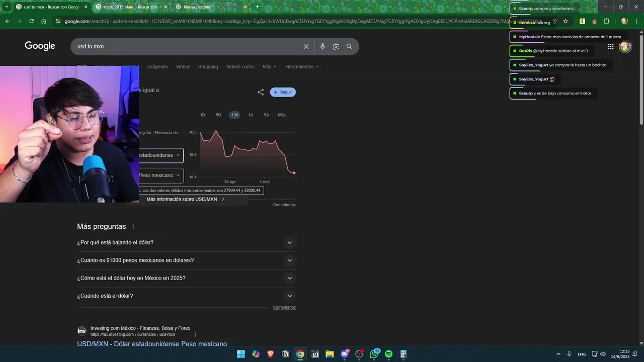Open 'Más información sobre USD/MXN'

pyautogui.click(x=185, y=199)
